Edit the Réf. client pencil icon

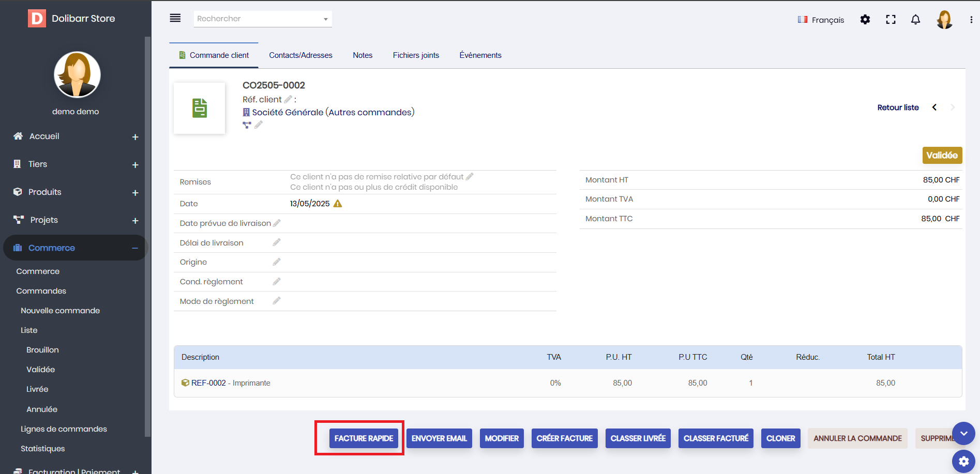[x=288, y=99]
